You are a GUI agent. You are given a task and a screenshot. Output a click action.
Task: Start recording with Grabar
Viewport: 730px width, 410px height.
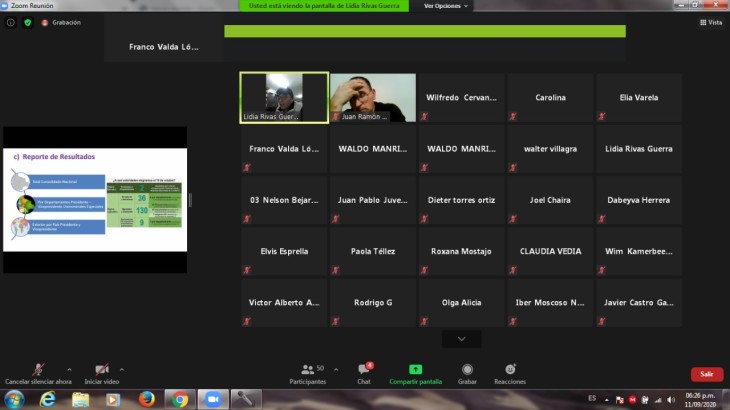(467, 371)
